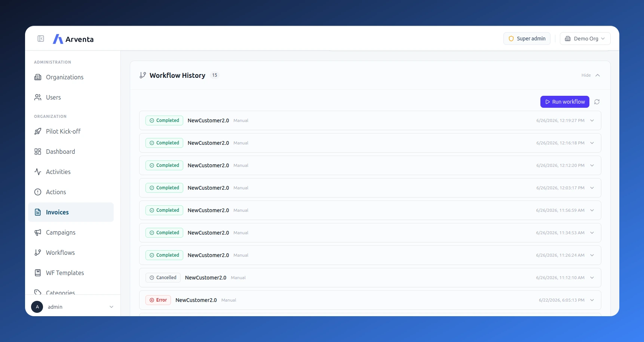644x342 pixels.
Task: Expand the 12:03:17 PM workflow run
Action: click(x=592, y=188)
